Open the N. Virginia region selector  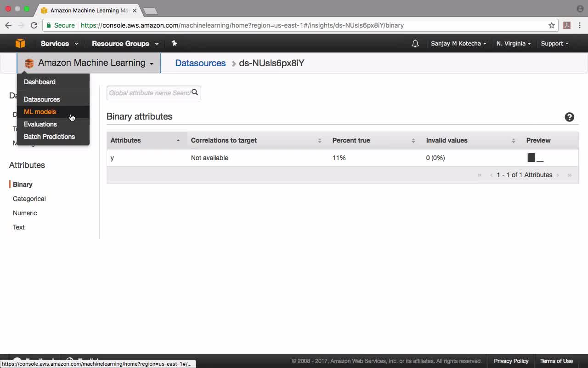[514, 44]
